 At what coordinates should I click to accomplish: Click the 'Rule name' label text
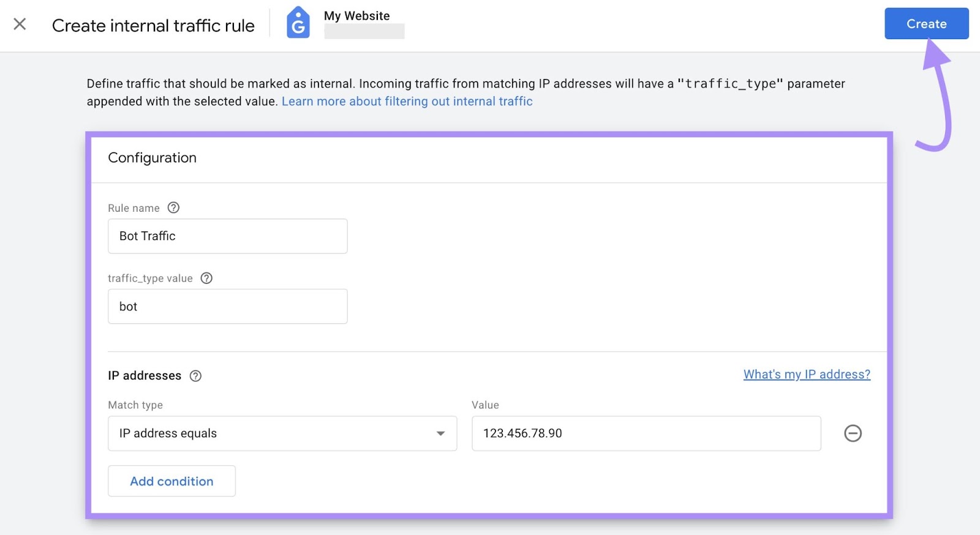134,208
